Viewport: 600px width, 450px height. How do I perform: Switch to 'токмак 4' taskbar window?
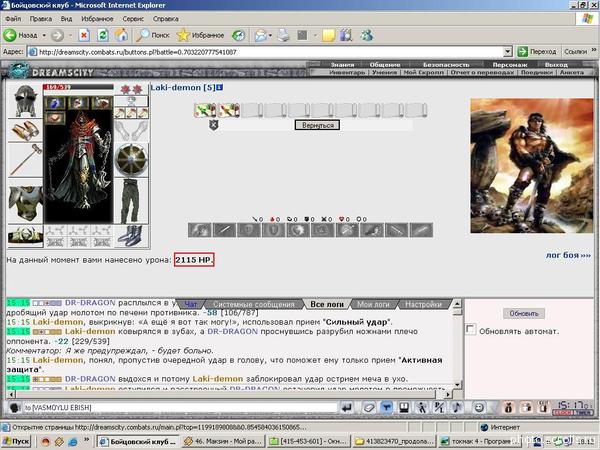[x=476, y=441]
